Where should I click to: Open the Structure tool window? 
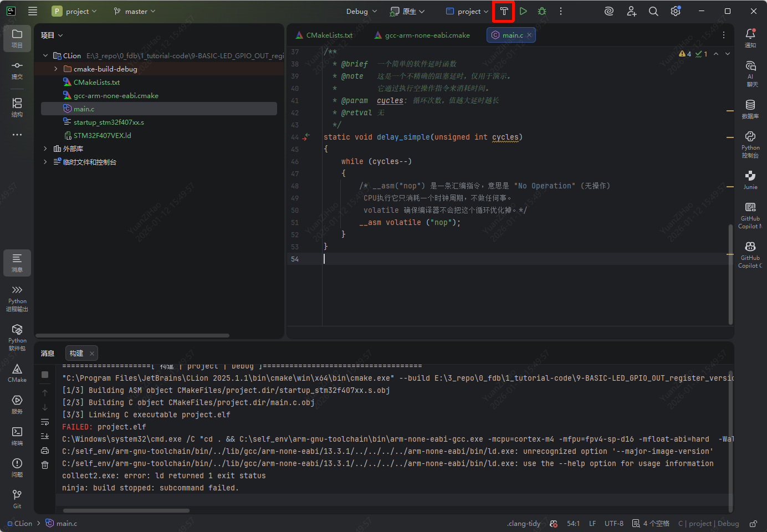pos(17,106)
